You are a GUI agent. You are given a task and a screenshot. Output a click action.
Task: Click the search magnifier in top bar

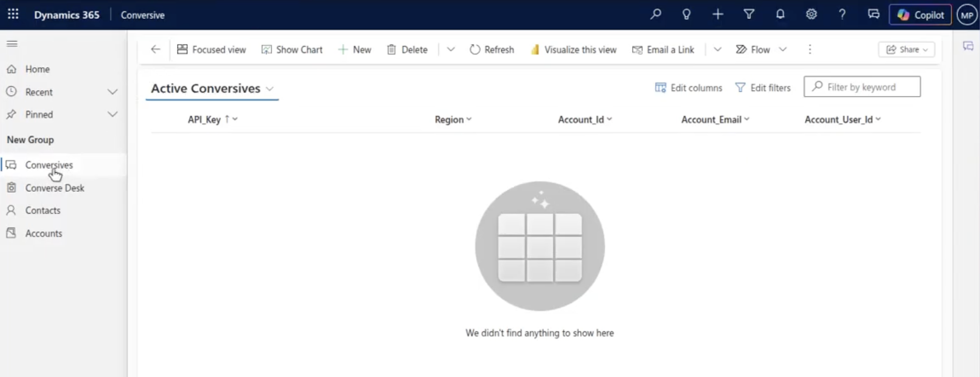coord(655,14)
